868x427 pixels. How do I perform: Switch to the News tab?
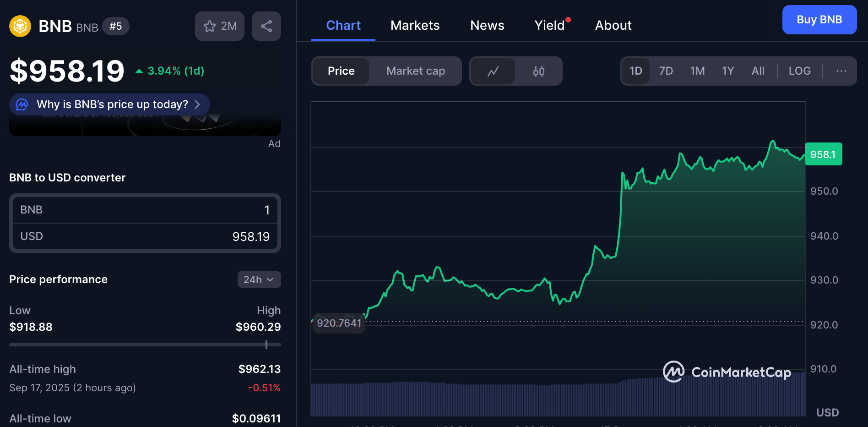487,25
